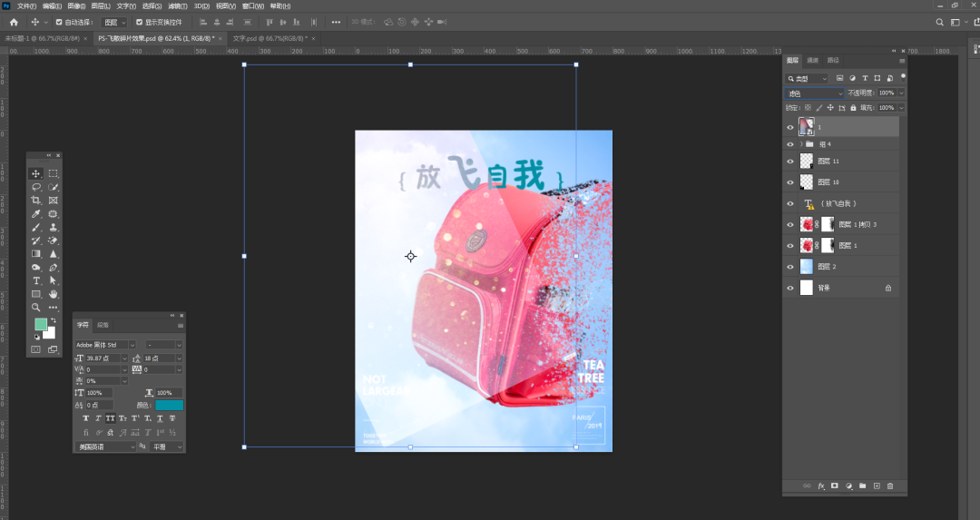
Task: Toggle visibility of 图层 2
Action: 790,267
